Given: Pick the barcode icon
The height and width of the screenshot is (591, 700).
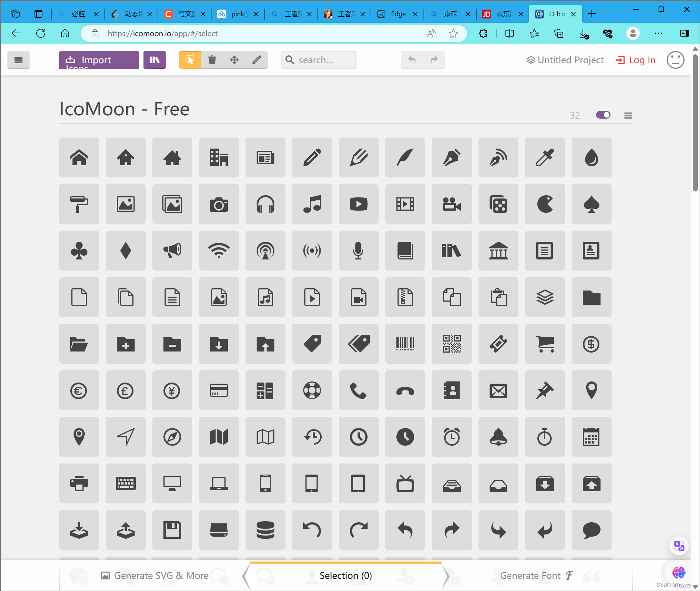Looking at the screenshot, I should pos(405,344).
